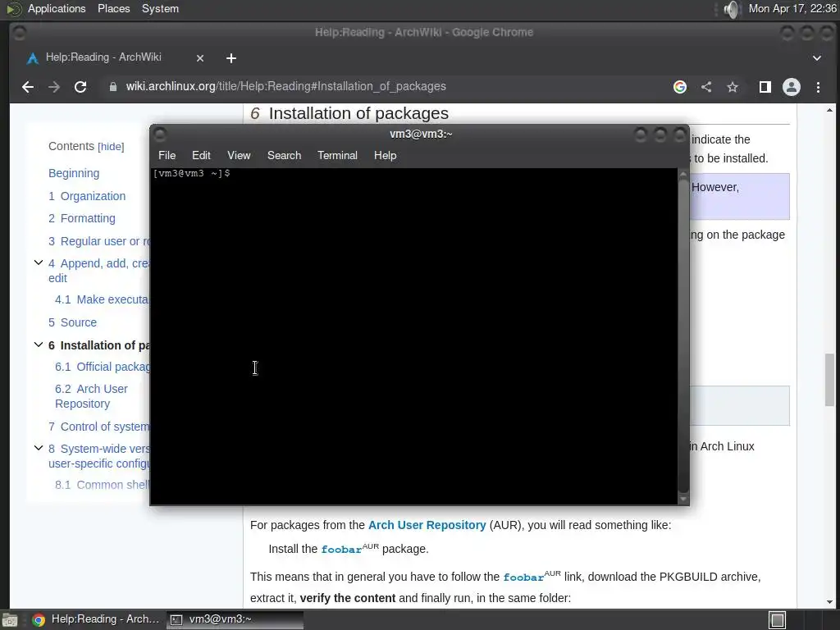Viewport: 840px width, 630px height.
Task: Click the show desktop icon in bottom panel
Action: pyautogui.click(x=9, y=620)
